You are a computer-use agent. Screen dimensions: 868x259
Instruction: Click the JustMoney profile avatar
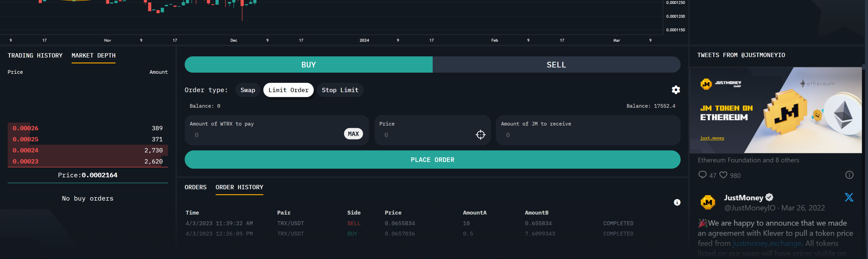coord(708,202)
